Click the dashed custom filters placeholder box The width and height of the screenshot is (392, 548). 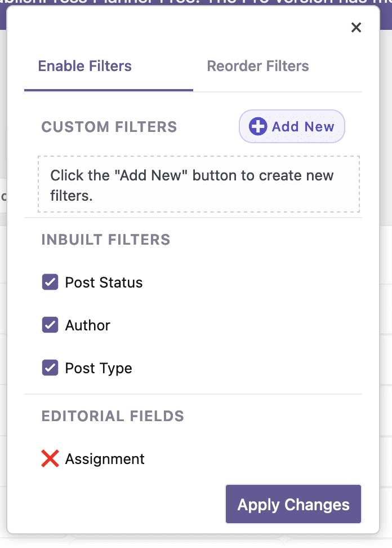[x=199, y=184]
